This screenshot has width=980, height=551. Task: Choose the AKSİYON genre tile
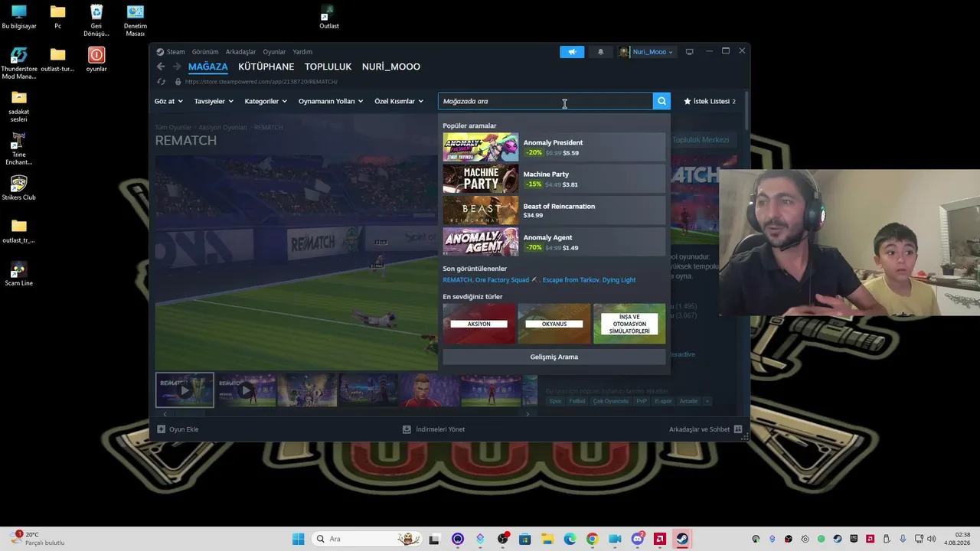point(479,324)
